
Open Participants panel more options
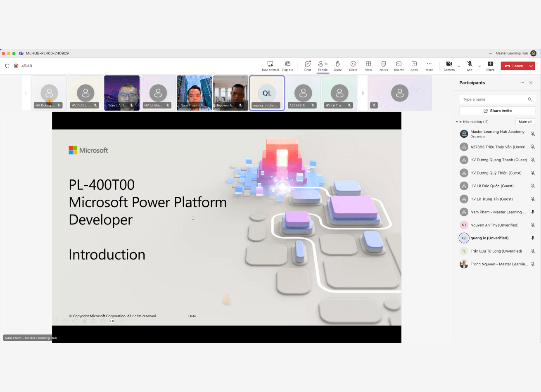coord(522,83)
